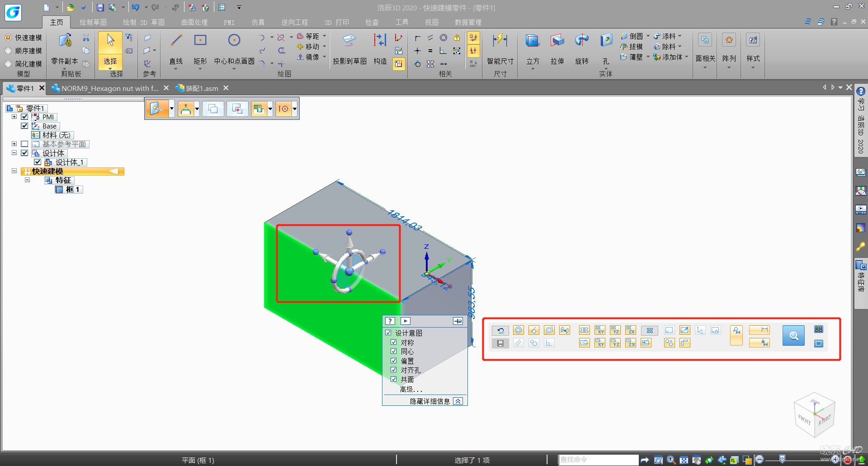868x466 pixels.
Task: Expand the PMI tree node
Action: 14,117
